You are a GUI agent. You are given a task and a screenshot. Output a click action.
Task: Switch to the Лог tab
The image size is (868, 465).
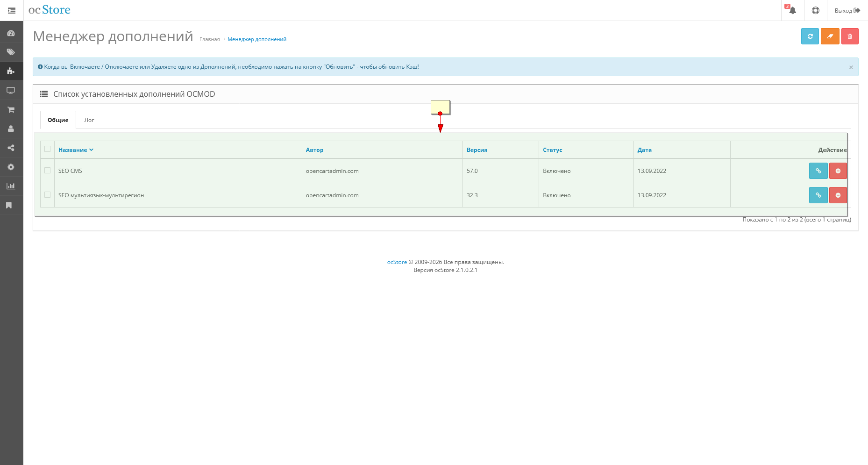pyautogui.click(x=89, y=120)
